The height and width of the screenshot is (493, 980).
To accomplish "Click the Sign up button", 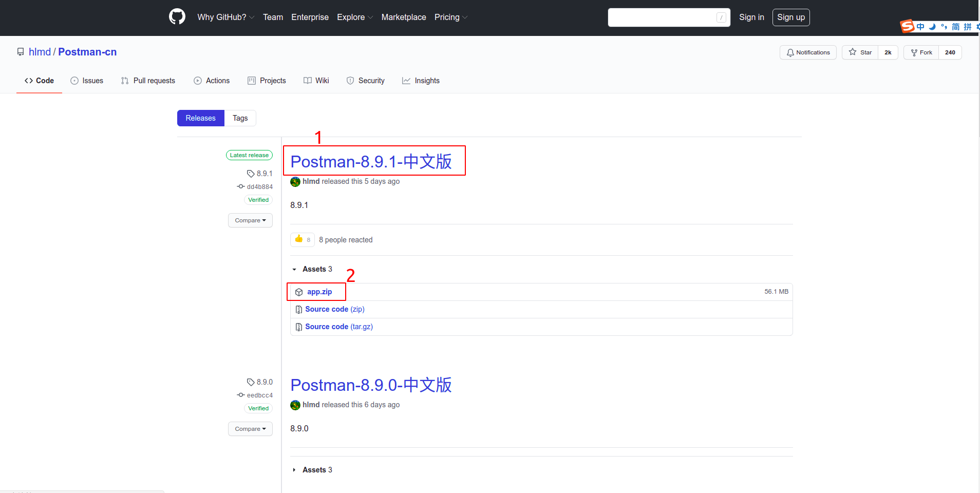I will (x=790, y=17).
